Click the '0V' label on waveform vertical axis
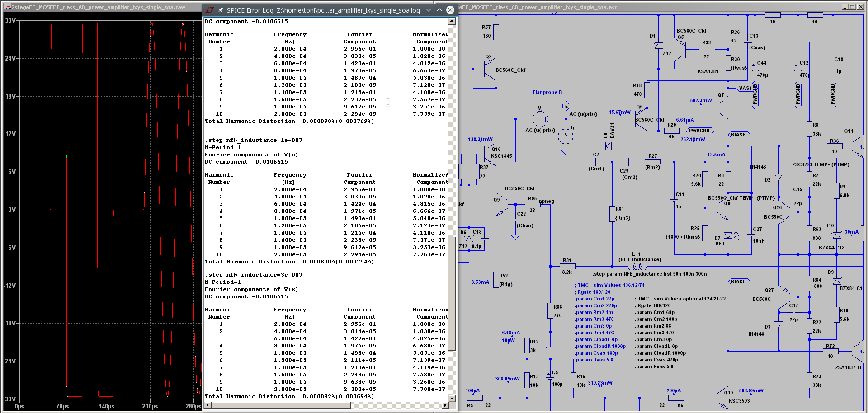The image size is (868, 413). (12, 210)
